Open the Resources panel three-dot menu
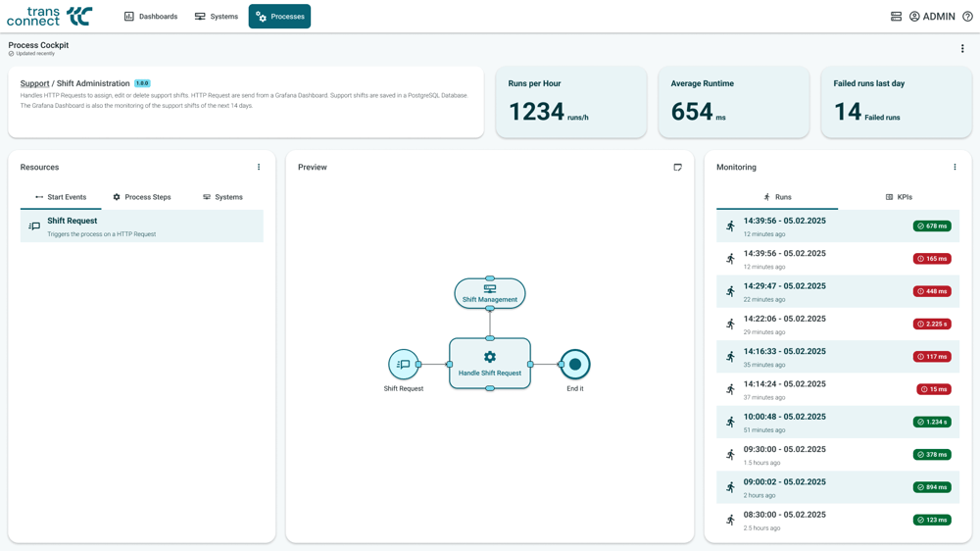Screen dimensions: 980x551 pyautogui.click(x=258, y=167)
